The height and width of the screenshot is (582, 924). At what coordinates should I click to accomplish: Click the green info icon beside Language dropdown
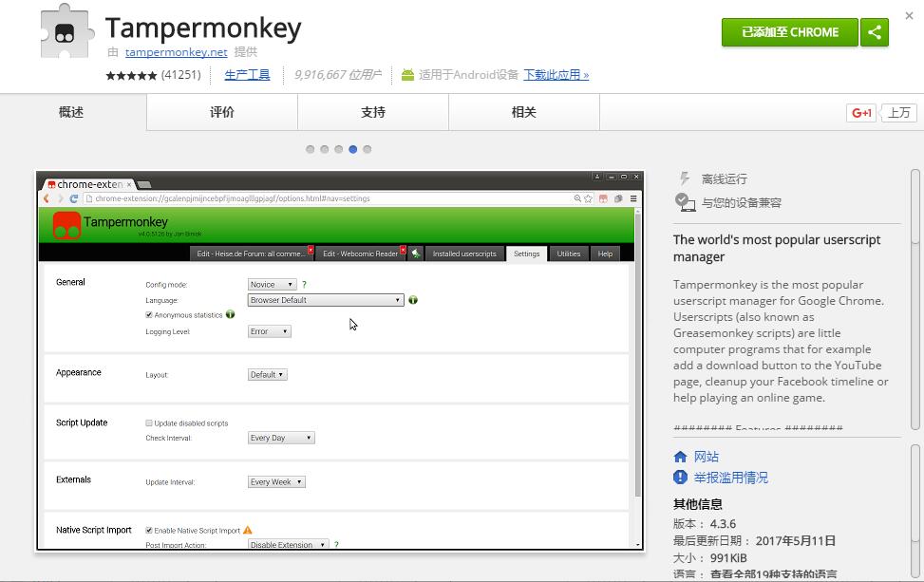[413, 300]
